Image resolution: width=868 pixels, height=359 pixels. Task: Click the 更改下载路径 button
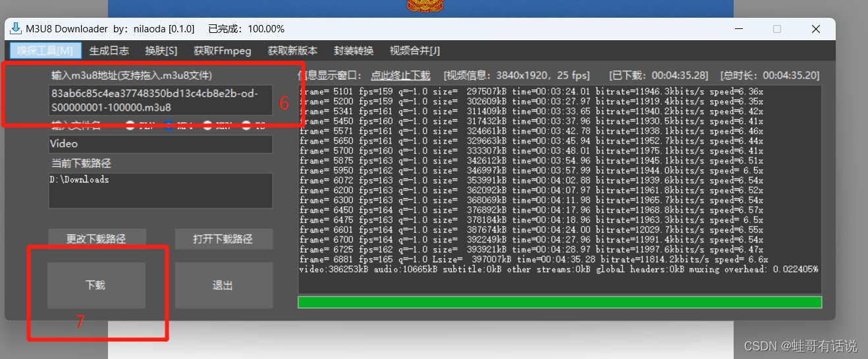[x=96, y=238]
